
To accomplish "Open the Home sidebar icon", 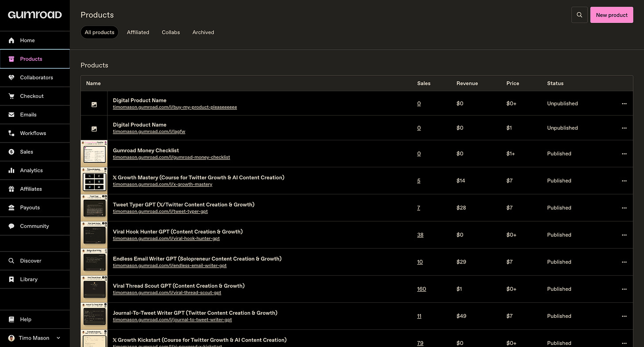I will (x=11, y=40).
